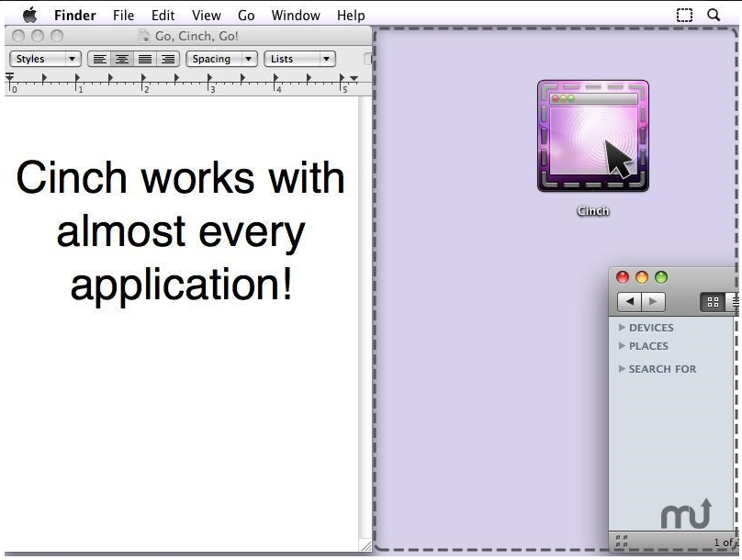Click the Cinch menu bar icon
This screenshot has height=560, width=742.
coord(684,15)
